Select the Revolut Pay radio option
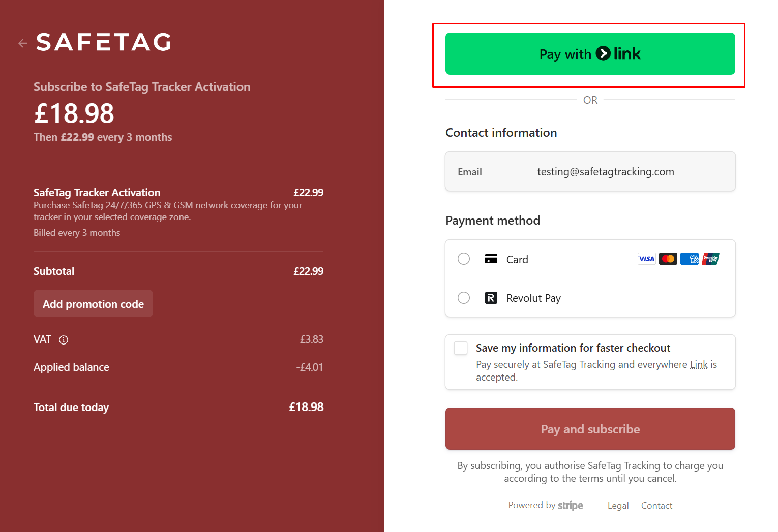Viewport: 778px width, 532px height. pyautogui.click(x=464, y=298)
